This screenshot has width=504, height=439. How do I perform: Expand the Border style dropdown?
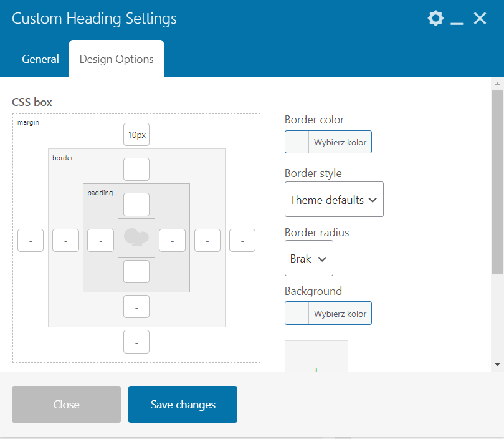coord(334,200)
